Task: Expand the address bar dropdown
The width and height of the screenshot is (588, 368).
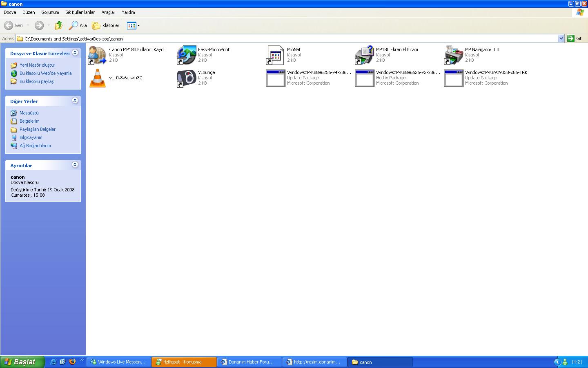Action: pos(561,38)
